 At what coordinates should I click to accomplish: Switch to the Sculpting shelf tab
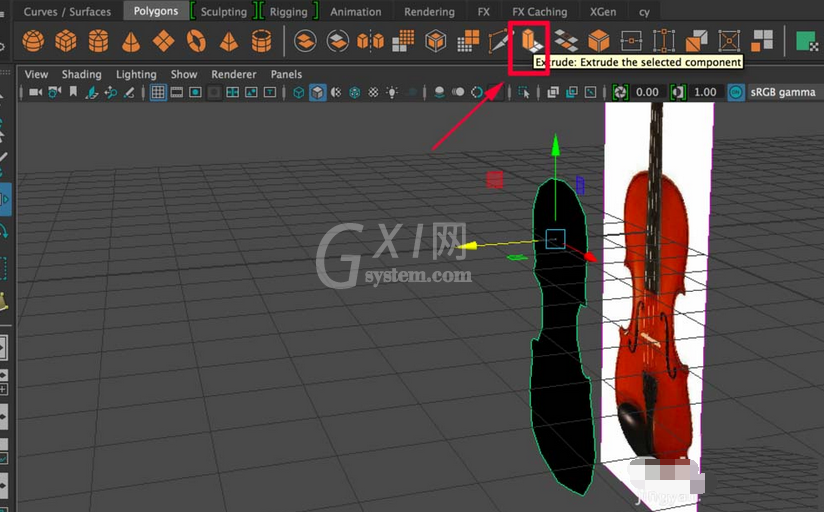[223, 11]
